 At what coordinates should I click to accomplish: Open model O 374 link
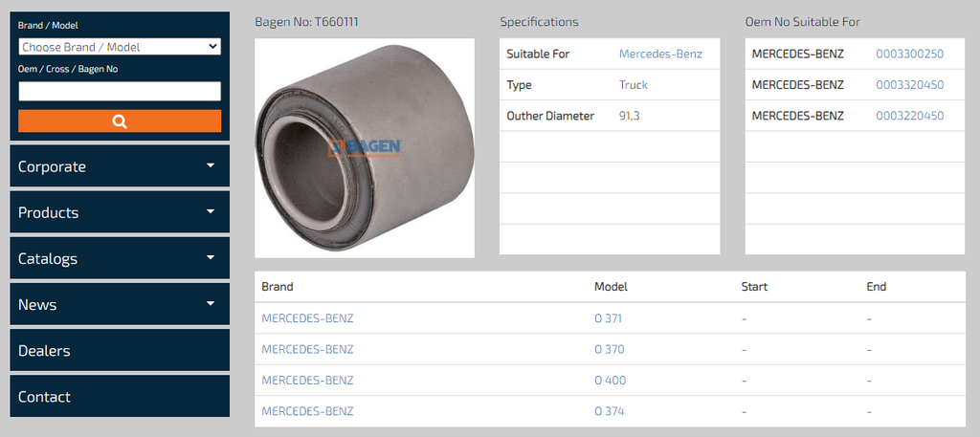point(610,411)
